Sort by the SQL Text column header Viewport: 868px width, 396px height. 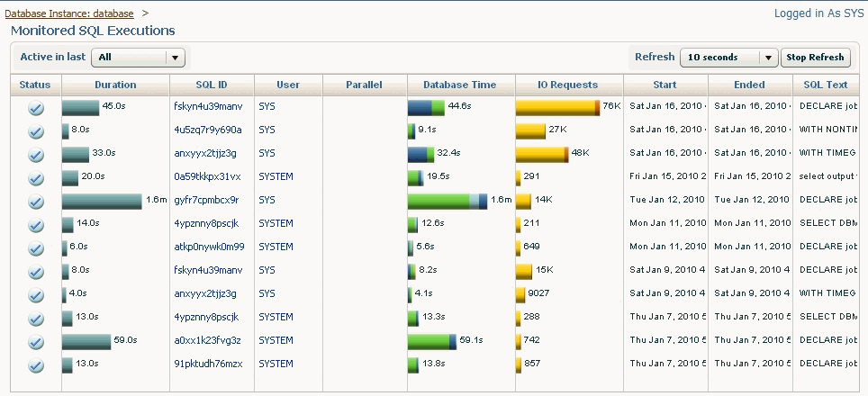pos(826,85)
